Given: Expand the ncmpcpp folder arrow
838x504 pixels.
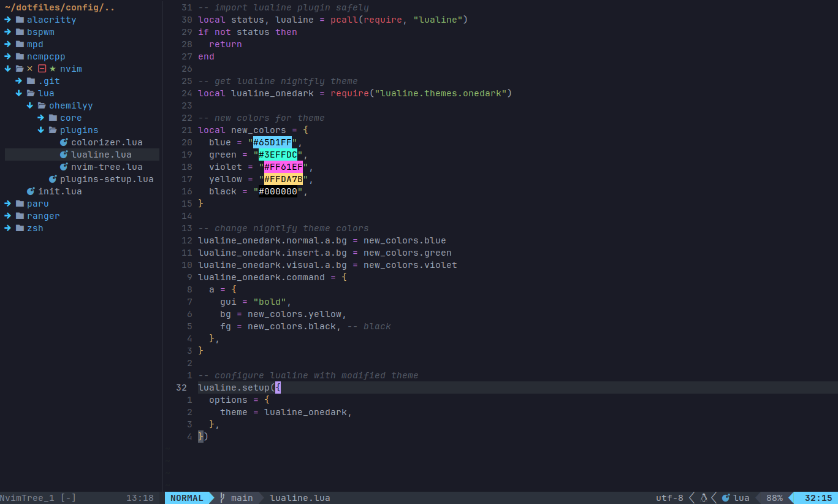Looking at the screenshot, I should [x=7, y=56].
